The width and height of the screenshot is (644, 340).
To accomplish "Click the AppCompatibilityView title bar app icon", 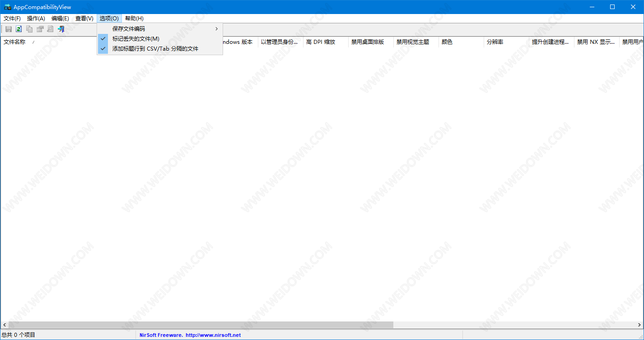I will (8, 7).
